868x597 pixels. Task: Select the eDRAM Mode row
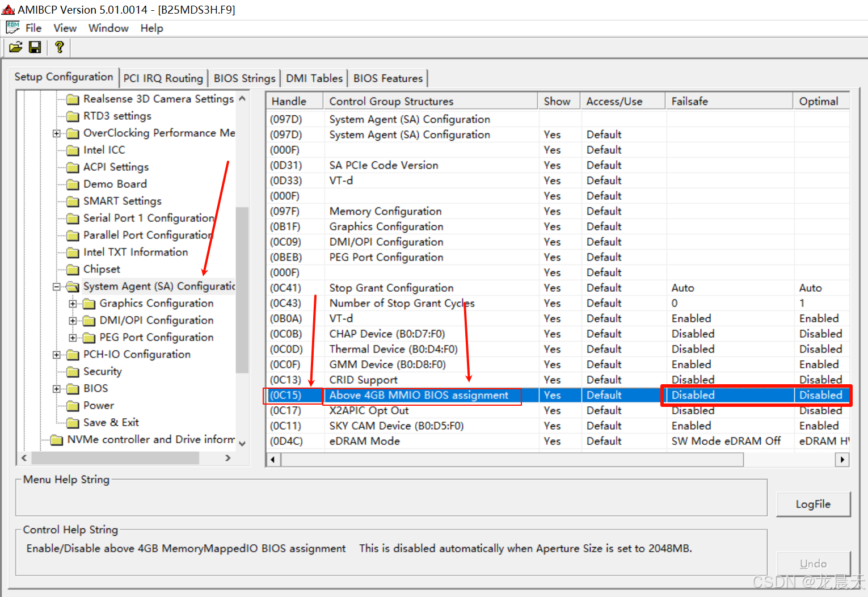point(558,441)
